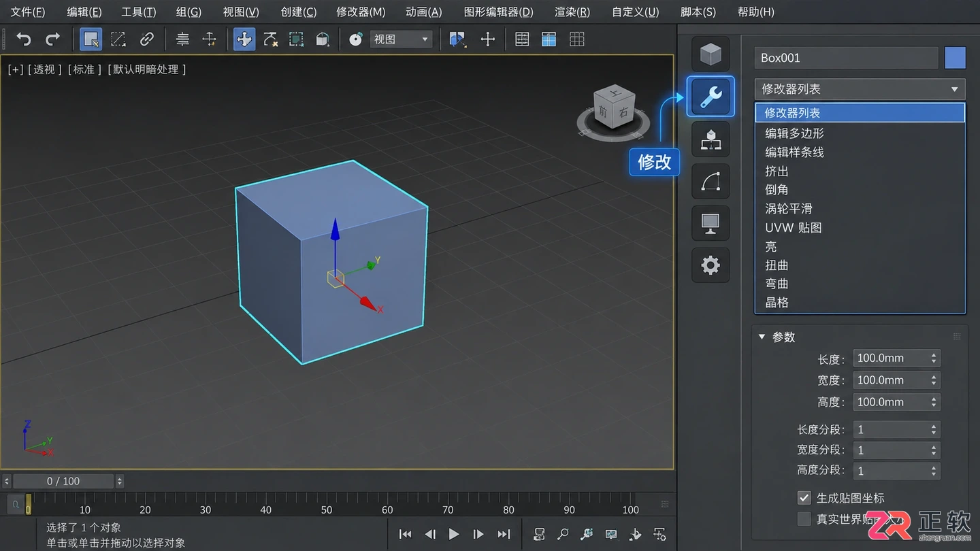Screen dimensions: 980x551
Task: Toggle 生成贴图坐标 checkbox
Action: tap(804, 498)
